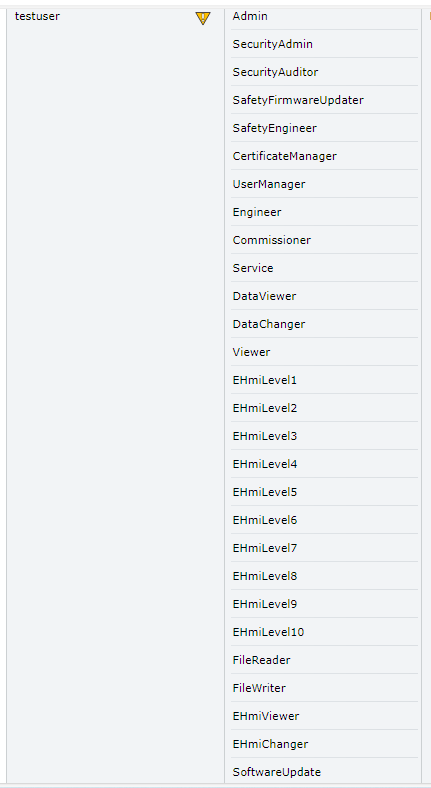The image size is (431, 788).
Task: Click the UserManager role entry
Action: click(x=269, y=184)
